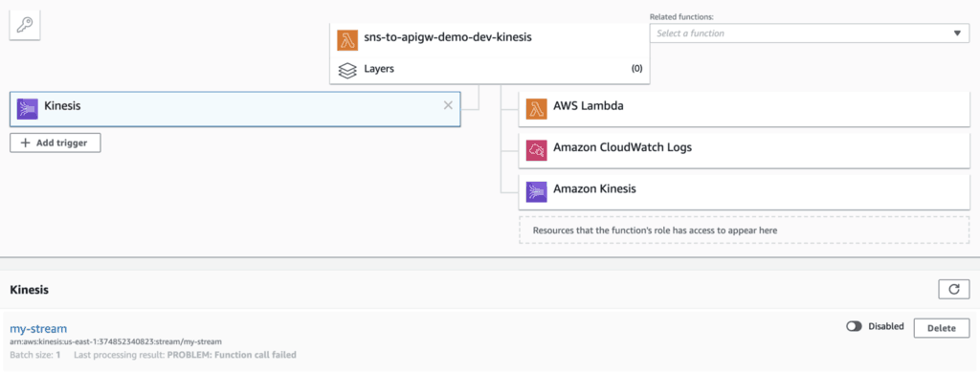Click the Add trigger button

pos(55,143)
